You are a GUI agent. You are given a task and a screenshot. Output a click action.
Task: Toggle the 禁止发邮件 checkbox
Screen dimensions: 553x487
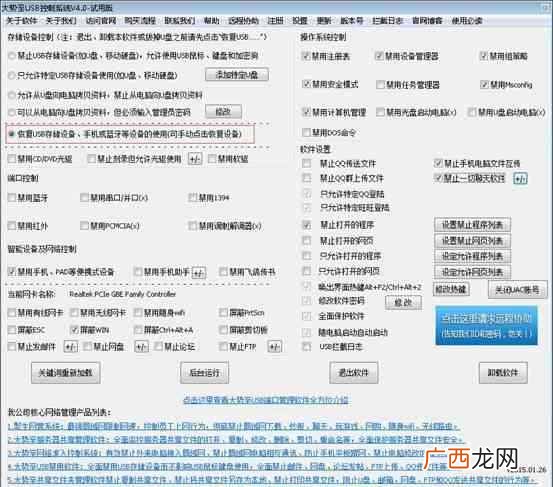pyautogui.click(x=12, y=347)
